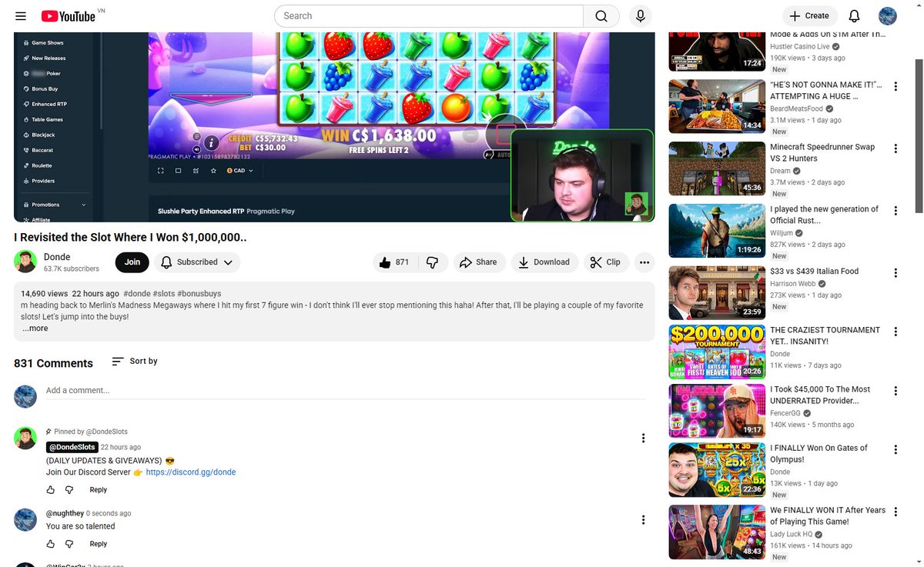Open #slots hashtag

coord(164,294)
